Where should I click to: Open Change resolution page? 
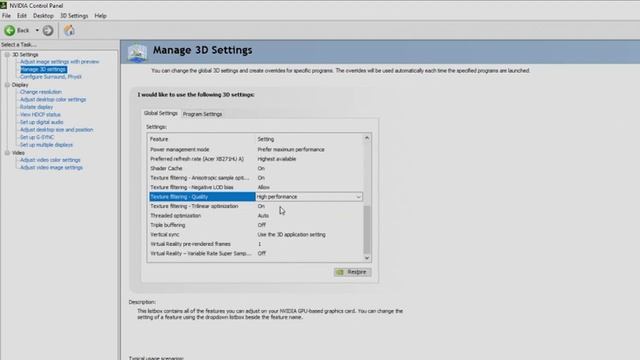pyautogui.click(x=41, y=92)
